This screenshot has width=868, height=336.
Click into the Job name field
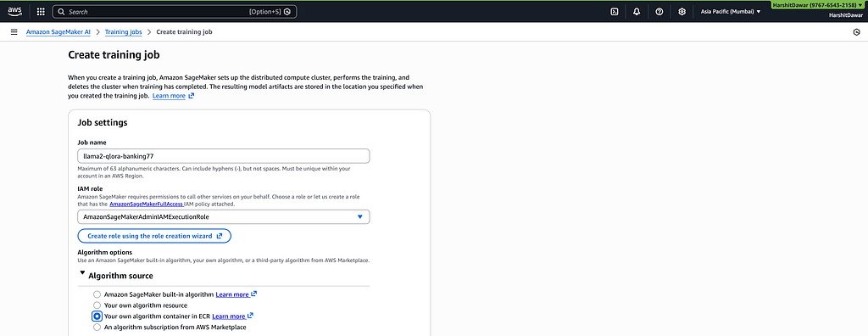coord(224,156)
